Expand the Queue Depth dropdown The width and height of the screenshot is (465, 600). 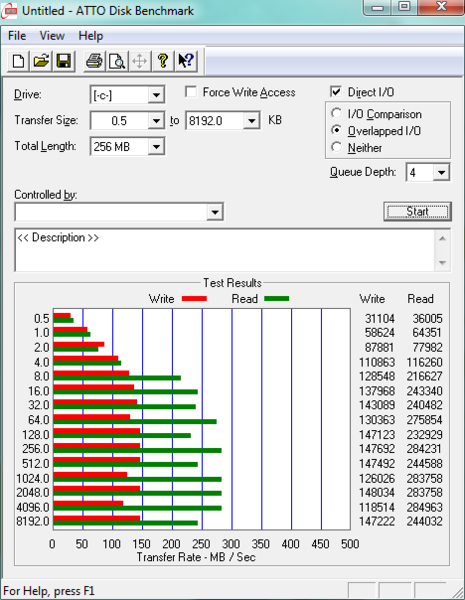[x=441, y=173]
